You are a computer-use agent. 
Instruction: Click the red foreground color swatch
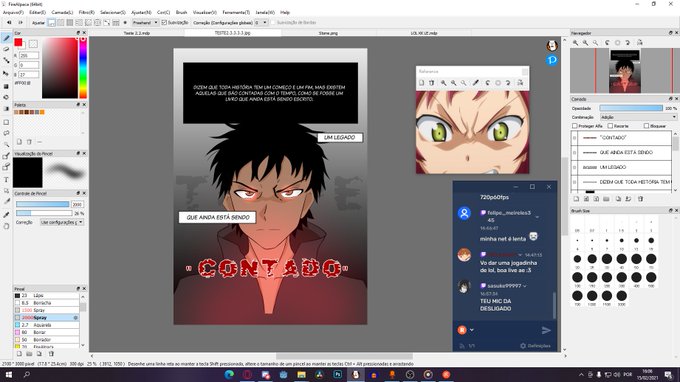click(18, 42)
